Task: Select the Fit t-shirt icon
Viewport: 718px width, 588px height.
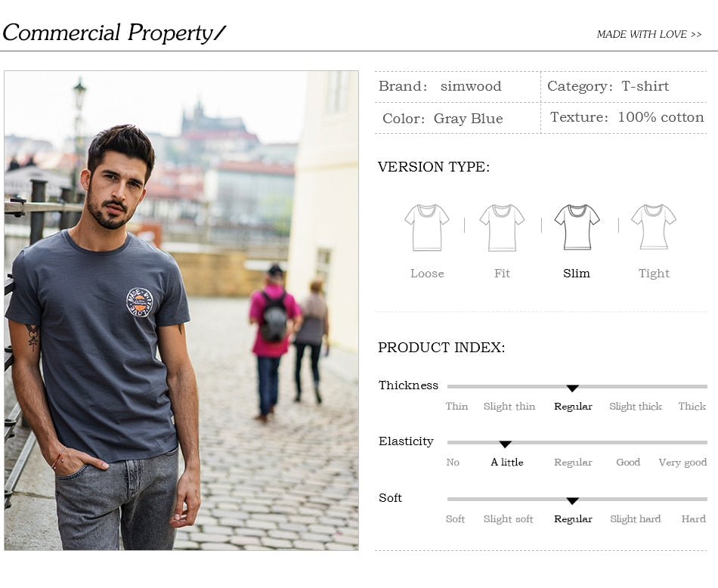Action: (x=502, y=227)
